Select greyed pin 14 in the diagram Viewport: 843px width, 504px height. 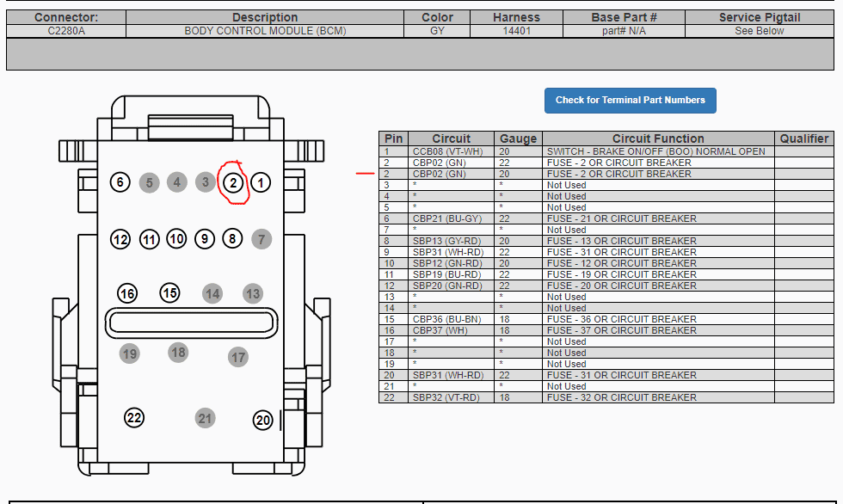pyautogui.click(x=212, y=294)
